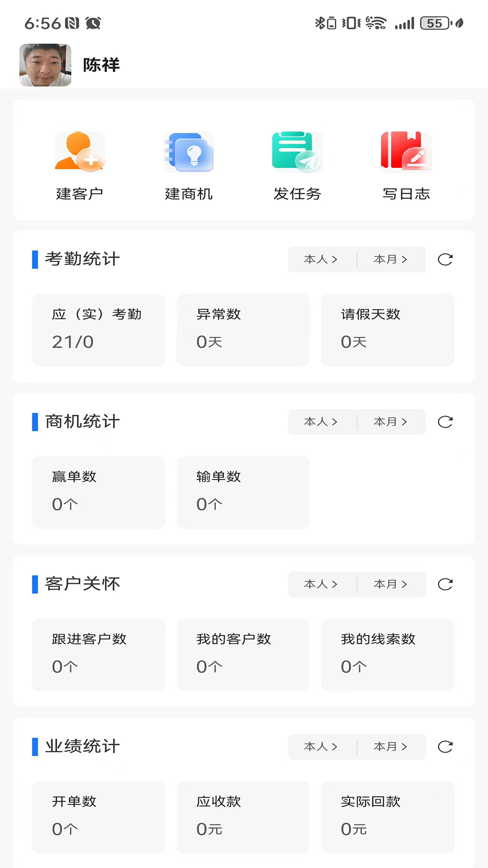Tap the 发任务 send task icon
The height and width of the screenshot is (868, 488).
click(x=297, y=152)
